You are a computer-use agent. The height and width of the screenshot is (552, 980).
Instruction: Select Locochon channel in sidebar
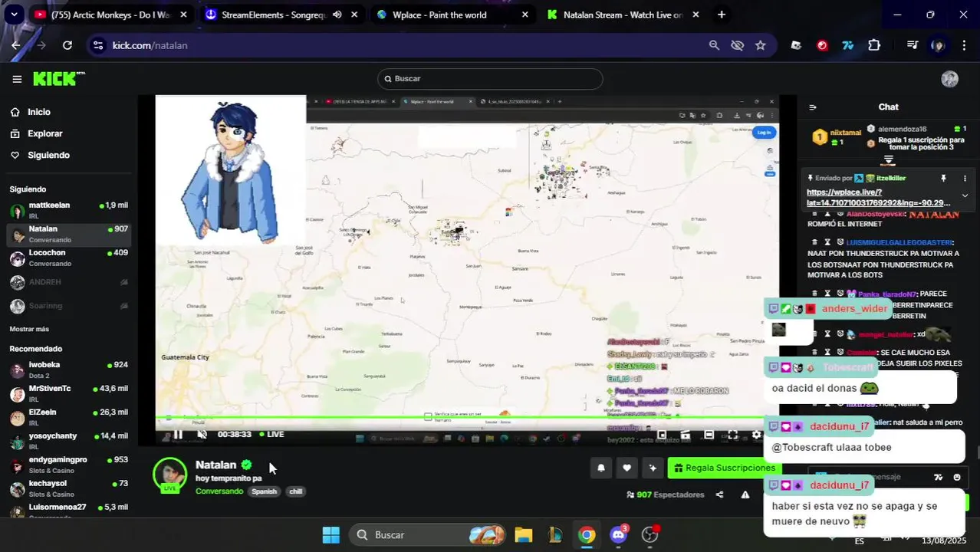(69, 258)
